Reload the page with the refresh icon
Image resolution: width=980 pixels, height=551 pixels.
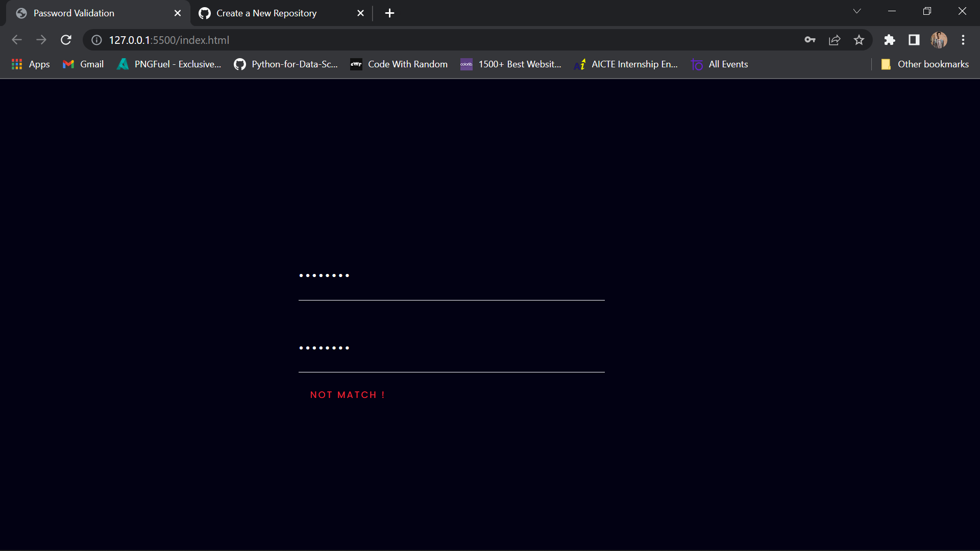point(66,40)
